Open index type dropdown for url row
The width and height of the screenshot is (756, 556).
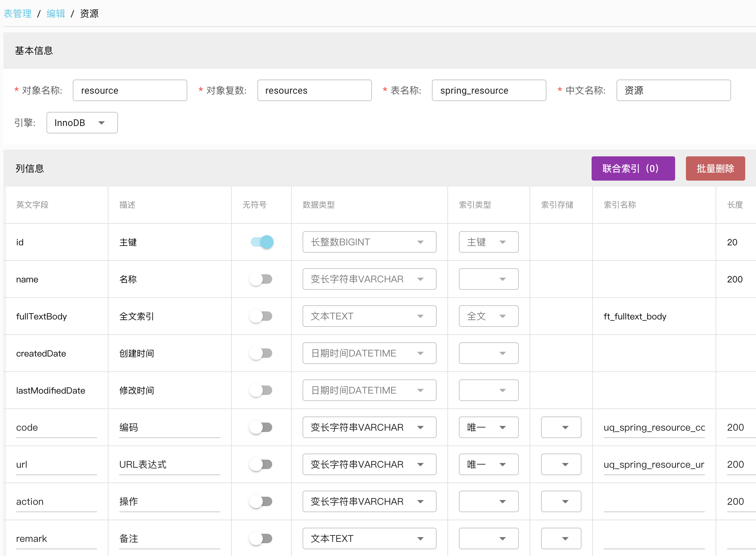pos(488,464)
